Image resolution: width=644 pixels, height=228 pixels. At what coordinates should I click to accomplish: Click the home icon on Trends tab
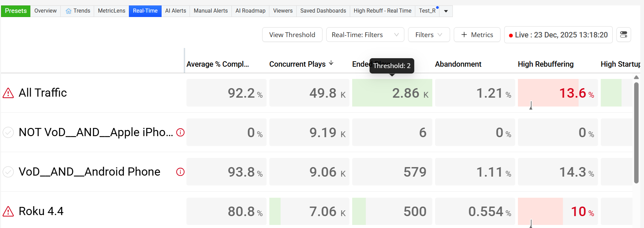point(69,11)
